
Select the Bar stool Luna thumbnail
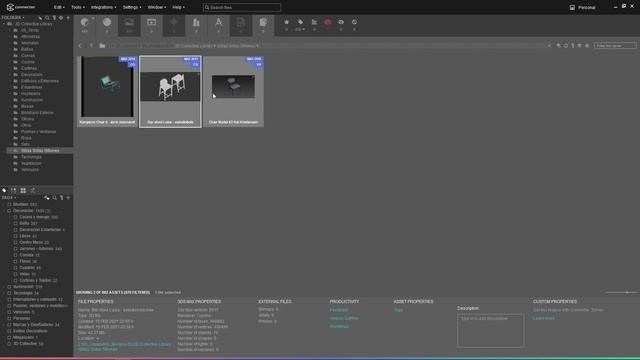tap(170, 91)
